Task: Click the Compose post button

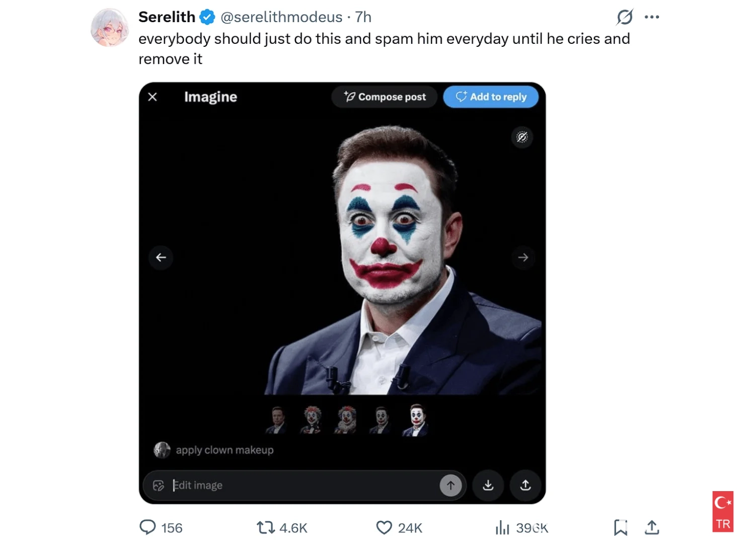Action: pos(385,97)
